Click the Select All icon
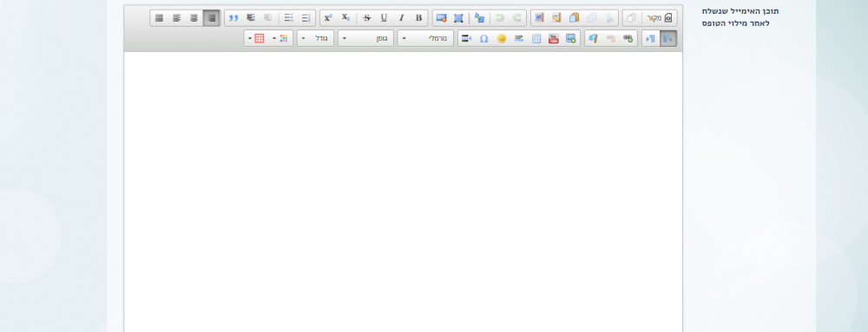Screen dimensions: 868x332 (458, 17)
